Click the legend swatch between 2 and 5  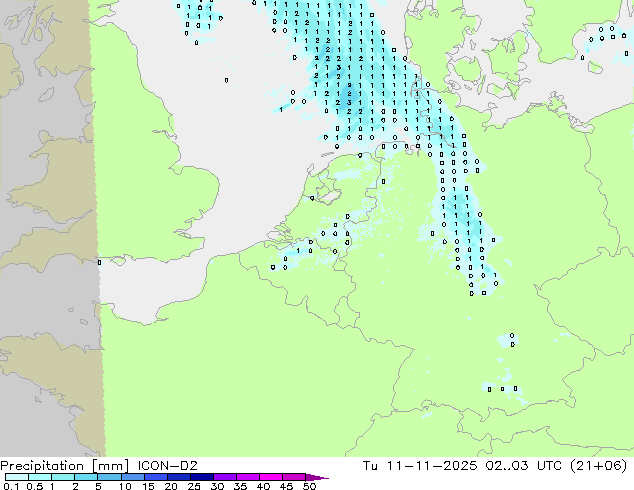coord(86,477)
